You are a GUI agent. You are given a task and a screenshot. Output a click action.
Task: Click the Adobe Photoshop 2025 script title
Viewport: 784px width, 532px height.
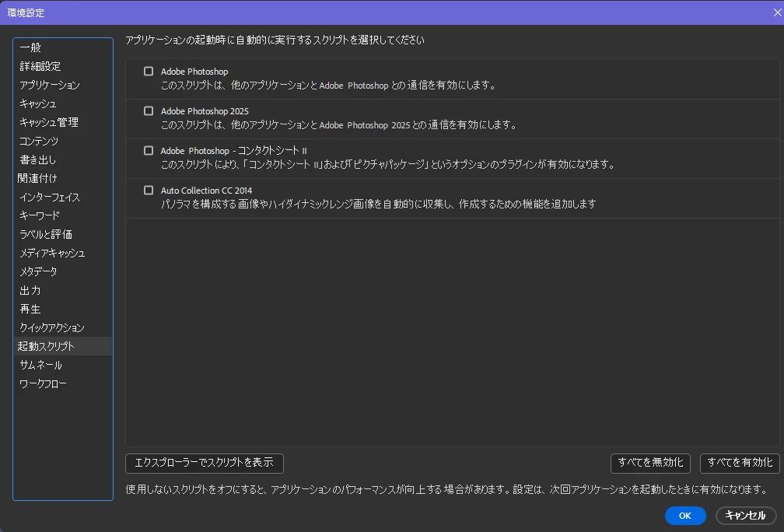coord(205,111)
